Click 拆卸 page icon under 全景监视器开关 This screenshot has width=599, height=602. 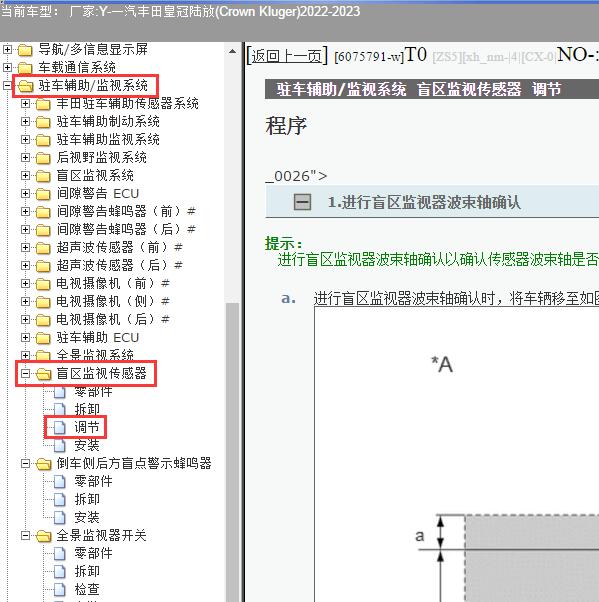[60, 571]
